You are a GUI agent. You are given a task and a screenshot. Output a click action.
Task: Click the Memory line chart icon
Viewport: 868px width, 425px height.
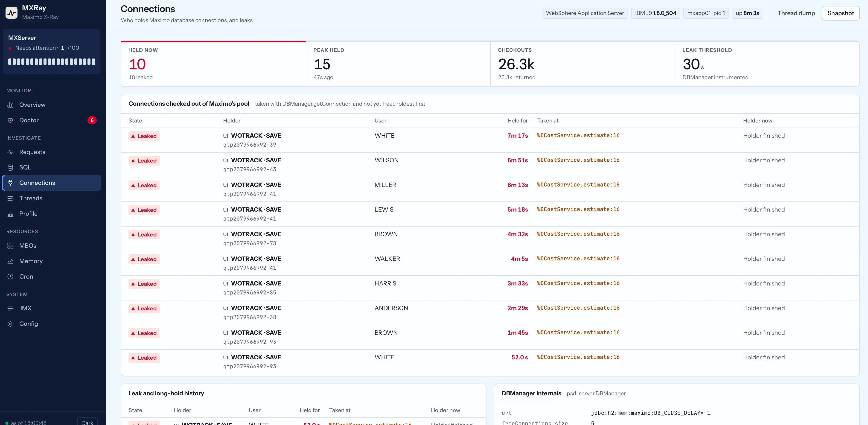[x=10, y=261]
